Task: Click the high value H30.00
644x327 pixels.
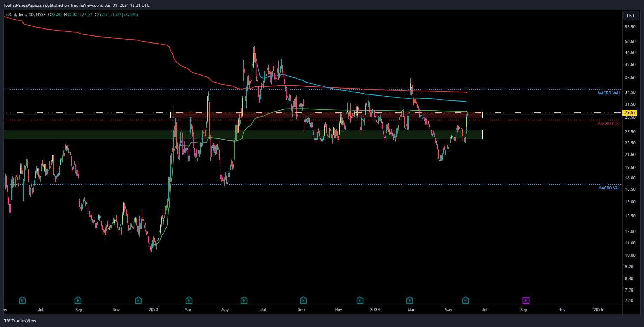Action: point(71,15)
